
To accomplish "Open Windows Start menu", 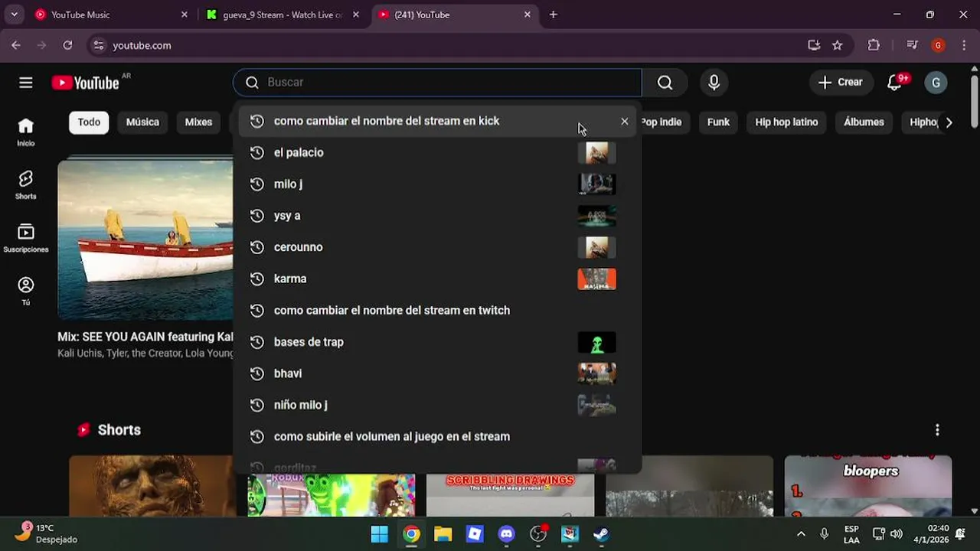I will tap(380, 534).
